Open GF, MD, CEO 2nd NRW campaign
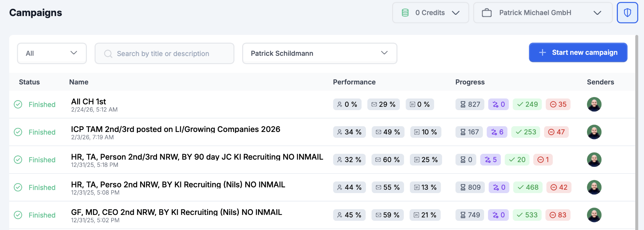Screen dimensions: 644x230 pos(176,212)
